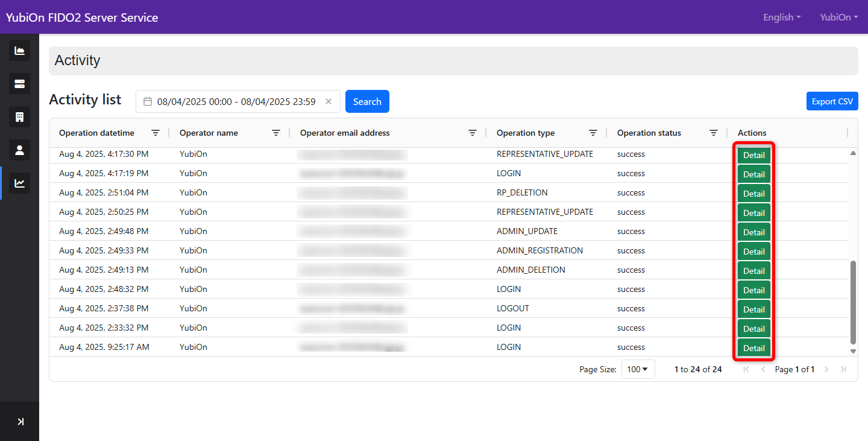Open Detail for the RP_DELETION row

coord(754,194)
